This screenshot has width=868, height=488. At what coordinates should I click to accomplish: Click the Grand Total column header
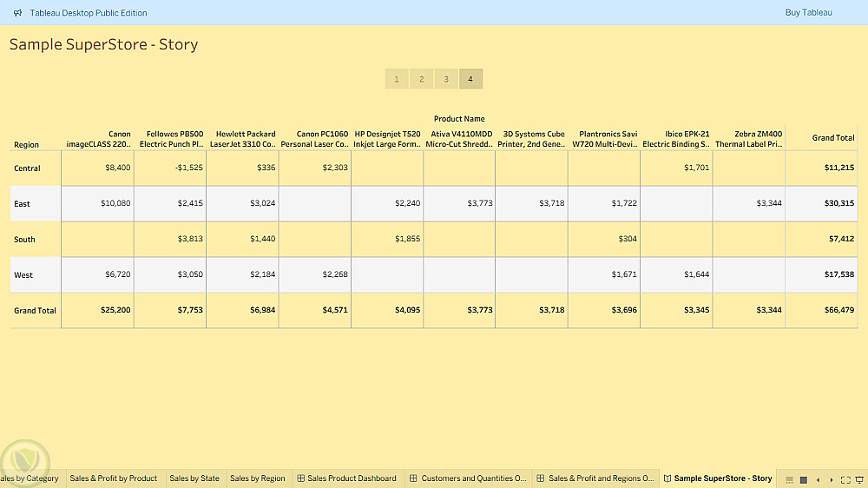[x=833, y=137]
